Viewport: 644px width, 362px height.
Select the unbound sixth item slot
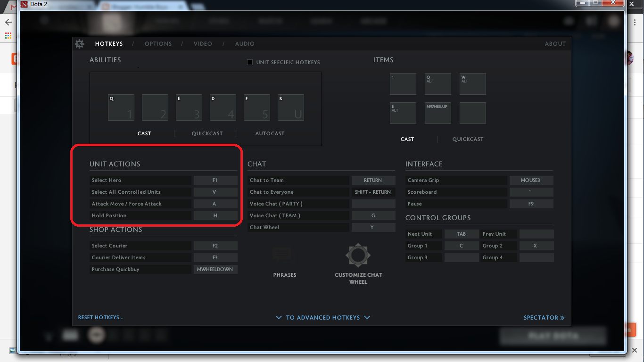tap(473, 113)
